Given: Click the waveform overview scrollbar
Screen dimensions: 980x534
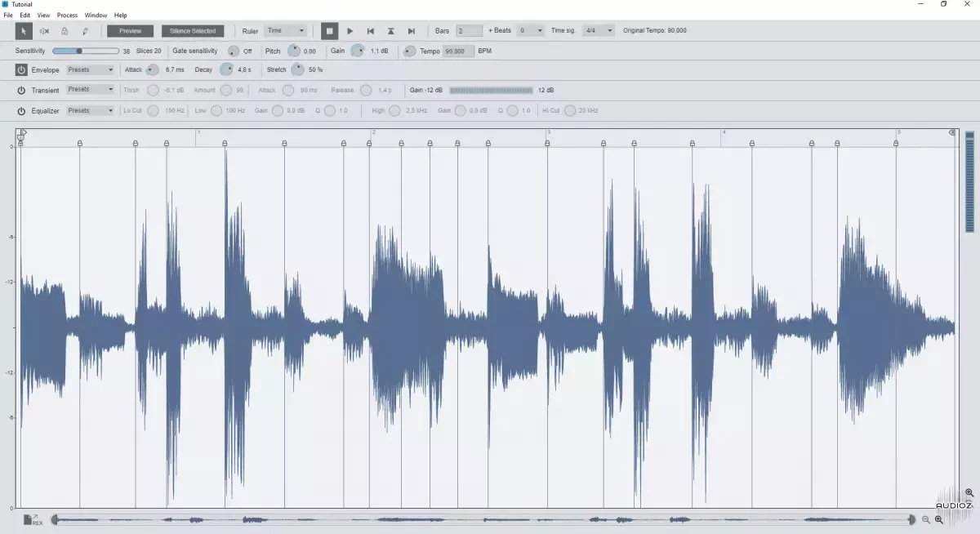Looking at the screenshot, I should pos(483,519).
